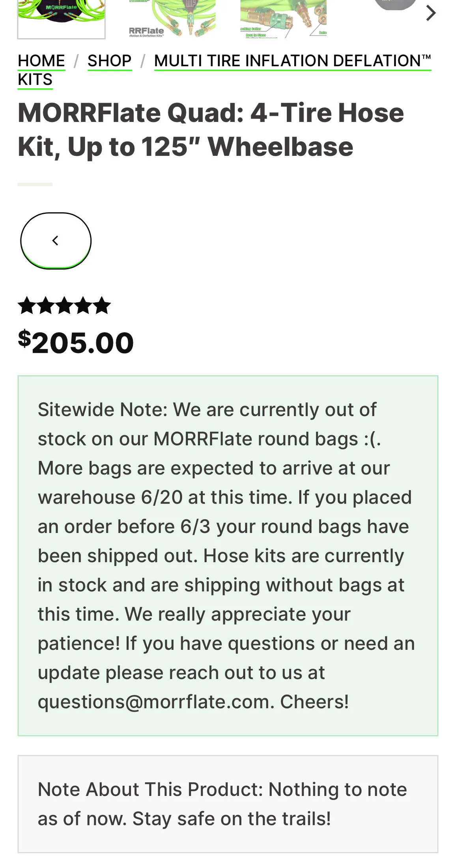Image resolution: width=456 pixels, height=868 pixels.
Task: Click the Sitewide Note heading text
Action: click(103, 410)
